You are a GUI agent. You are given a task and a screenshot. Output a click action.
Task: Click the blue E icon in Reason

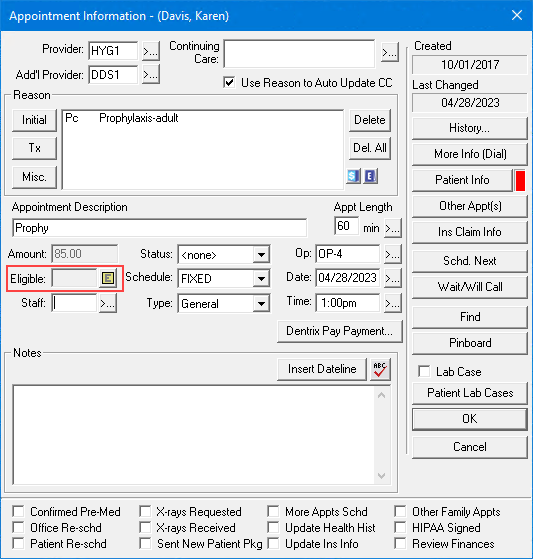371,176
